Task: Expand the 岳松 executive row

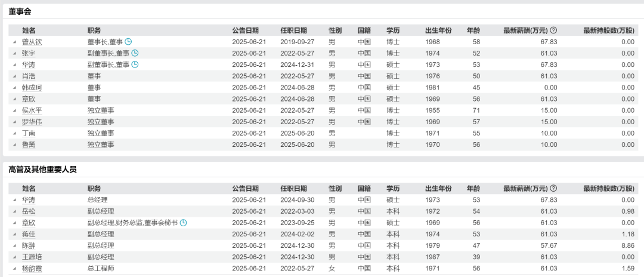Action: coord(14,211)
